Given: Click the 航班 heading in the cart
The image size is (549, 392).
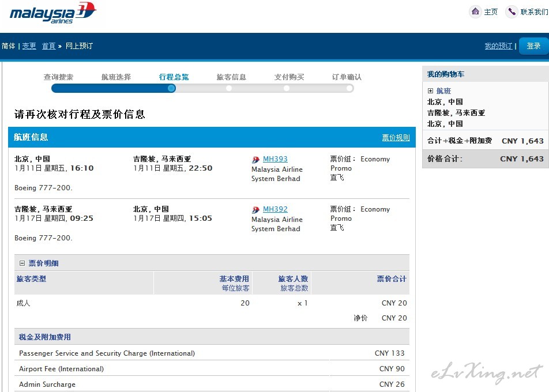Looking at the screenshot, I should 443,91.
